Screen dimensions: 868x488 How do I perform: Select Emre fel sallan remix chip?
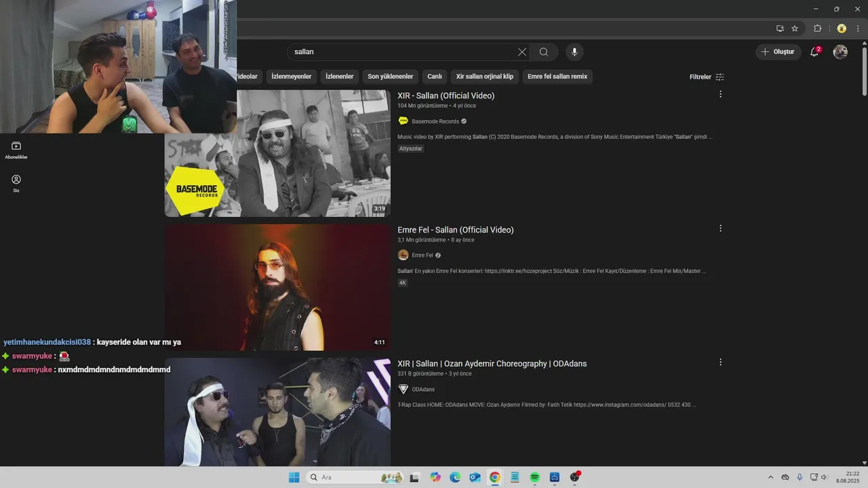tap(557, 77)
